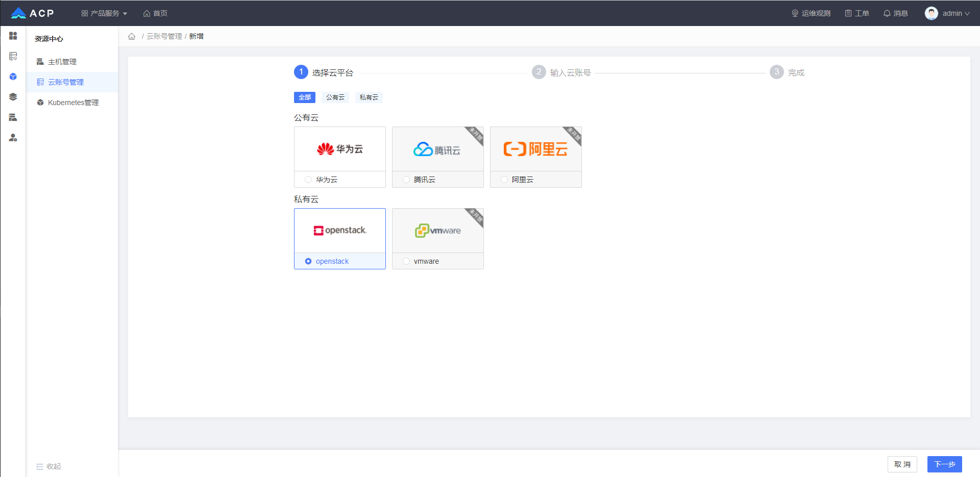Click the admin avatar picture

pos(931,13)
